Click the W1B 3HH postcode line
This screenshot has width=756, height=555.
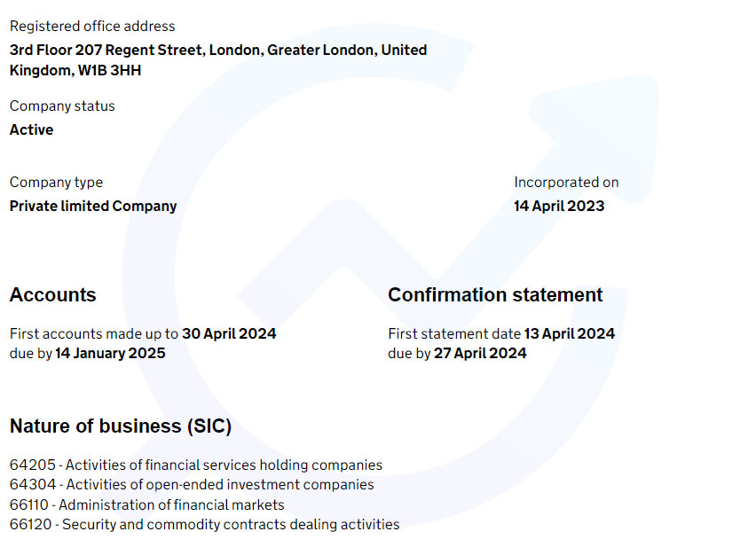pyautogui.click(x=75, y=70)
